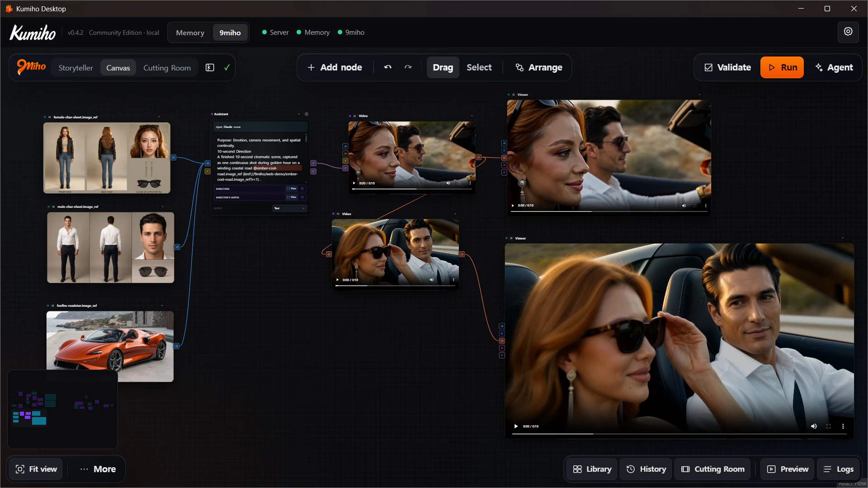Mute the large bottom Viewer video
The height and width of the screenshot is (488, 868).
click(814, 426)
